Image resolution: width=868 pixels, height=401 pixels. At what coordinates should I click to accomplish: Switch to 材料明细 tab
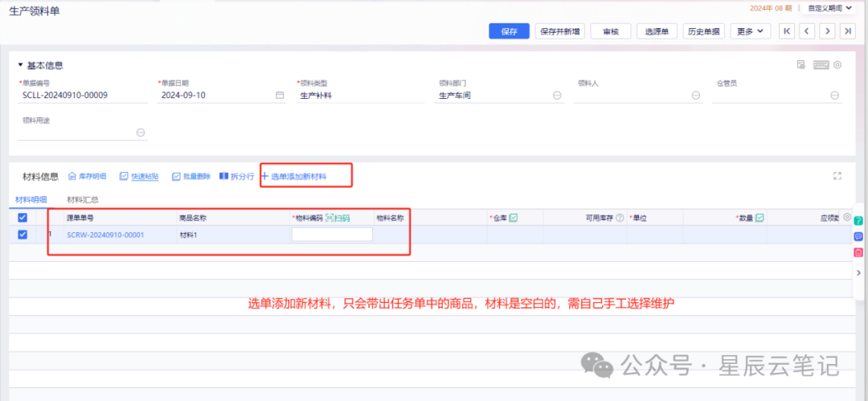tap(31, 199)
